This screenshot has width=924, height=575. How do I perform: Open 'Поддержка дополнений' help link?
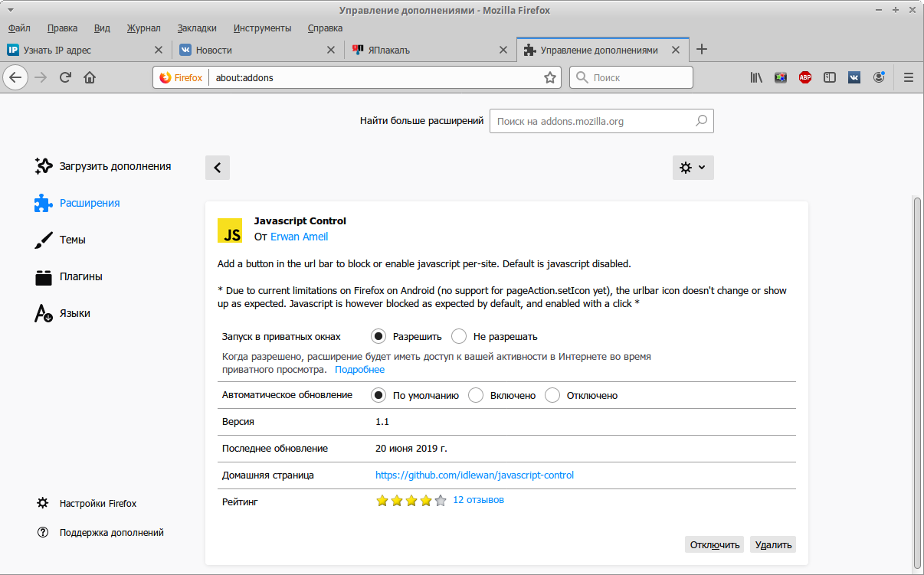click(100, 533)
